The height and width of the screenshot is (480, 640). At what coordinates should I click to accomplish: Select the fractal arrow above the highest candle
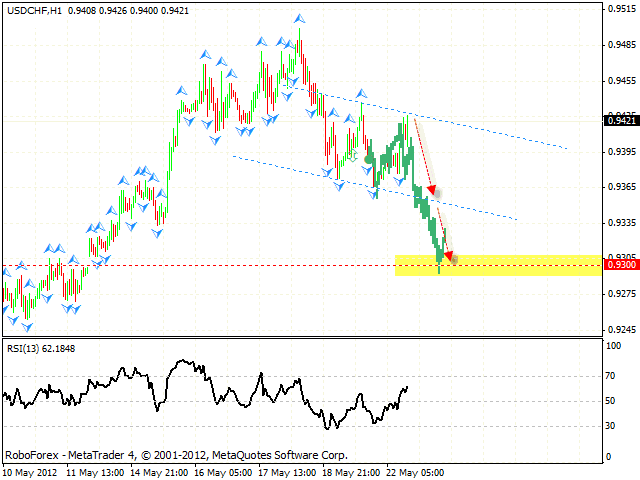click(299, 18)
